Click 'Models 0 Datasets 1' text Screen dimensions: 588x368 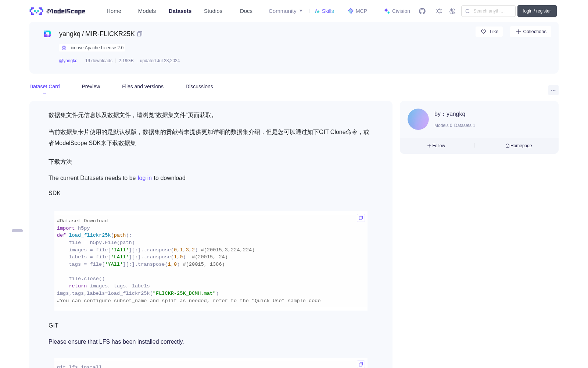pyautogui.click(x=455, y=125)
